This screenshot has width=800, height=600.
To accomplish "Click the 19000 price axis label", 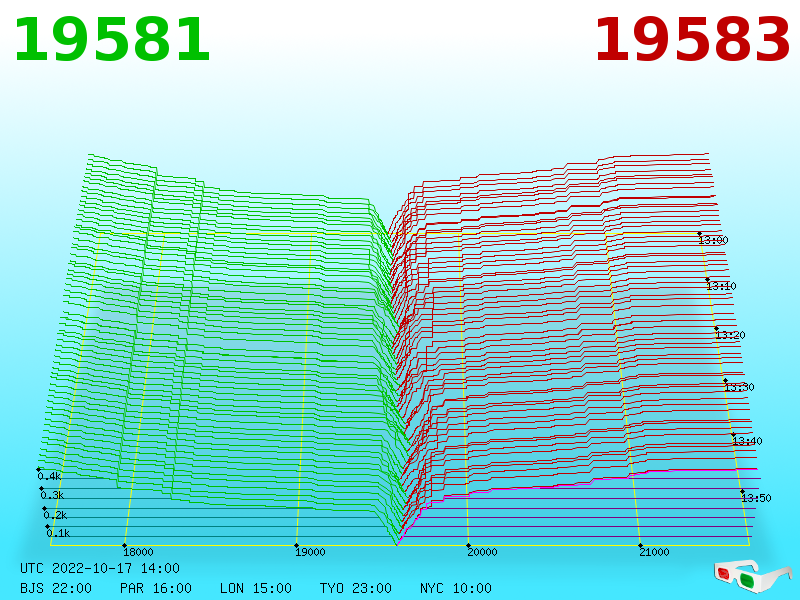I will pos(310,552).
